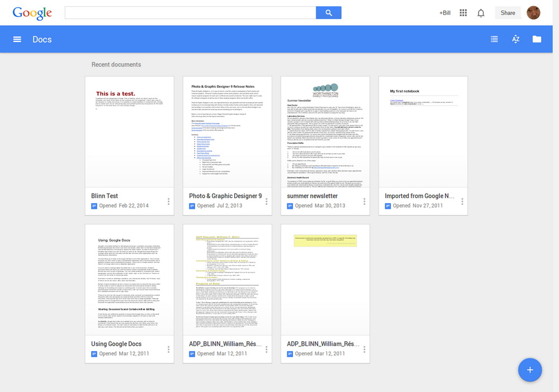The width and height of the screenshot is (559, 392).
Task: Click Opened Feb 22, 2014 text
Action: pos(124,205)
